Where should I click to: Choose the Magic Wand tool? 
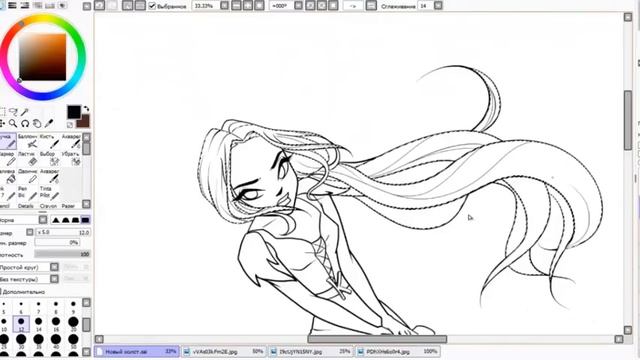pyautogui.click(x=25, y=111)
